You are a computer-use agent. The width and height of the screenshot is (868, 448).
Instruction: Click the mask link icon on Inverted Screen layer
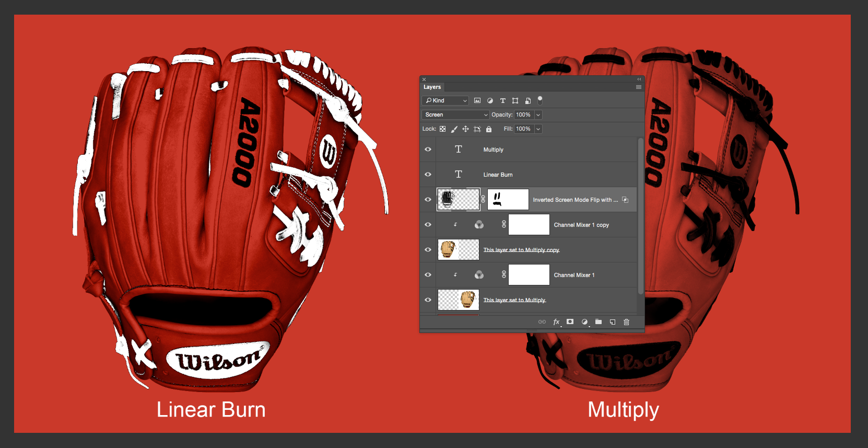pos(483,199)
